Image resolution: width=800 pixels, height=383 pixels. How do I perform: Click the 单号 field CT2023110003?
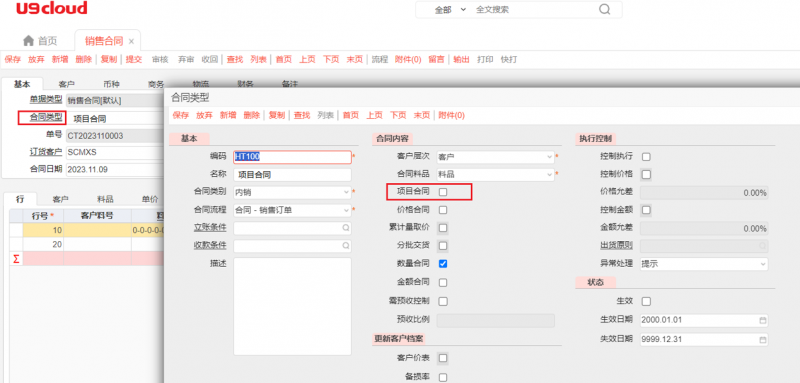click(x=115, y=136)
